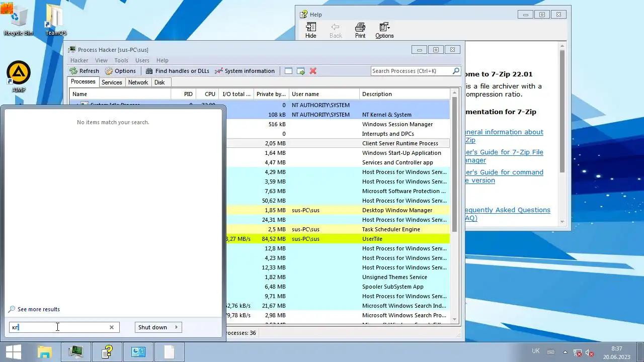
Task: Sort by the User name column header
Action: tap(324, 94)
